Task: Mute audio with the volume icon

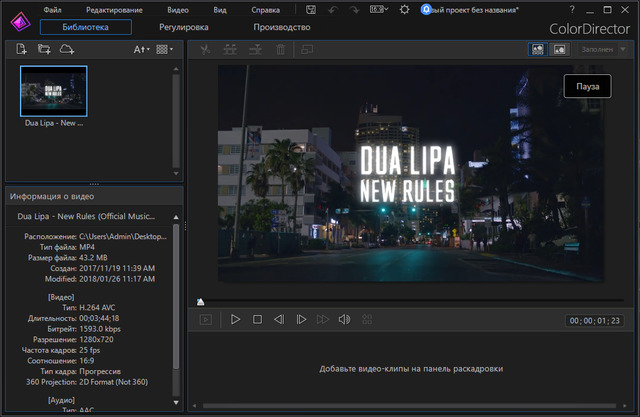Action: coord(345,320)
